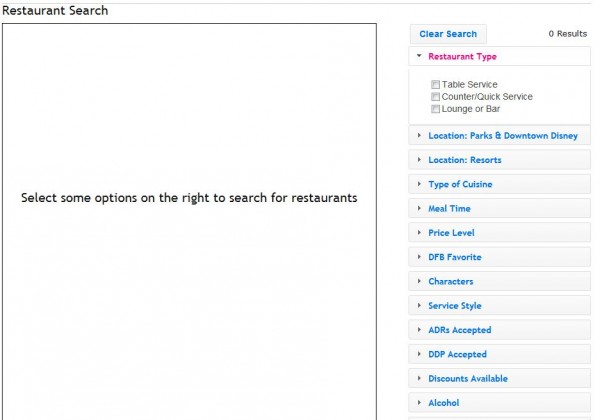This screenshot has width=600, height=420.
Task: Click the Clear Search button
Action: pos(448,34)
